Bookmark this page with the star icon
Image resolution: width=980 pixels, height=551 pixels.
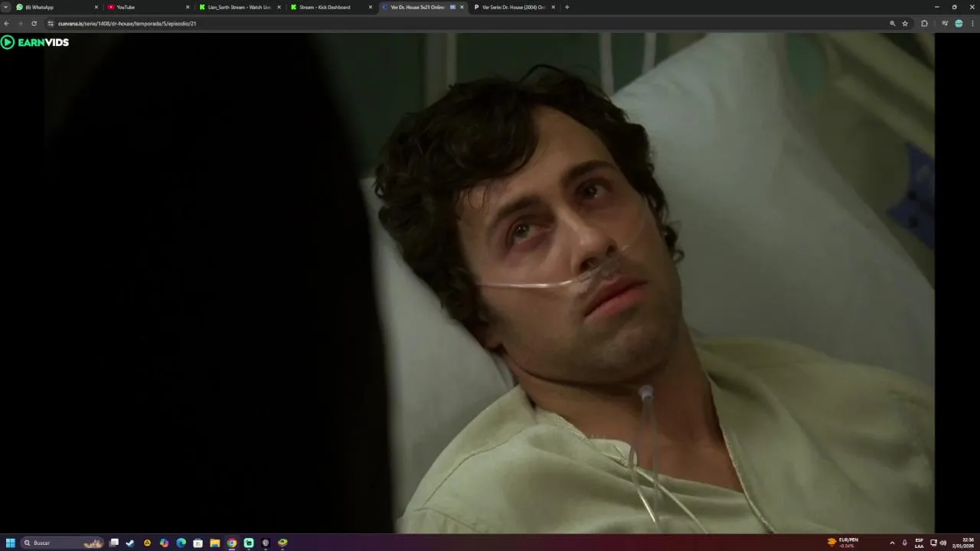pos(905,24)
